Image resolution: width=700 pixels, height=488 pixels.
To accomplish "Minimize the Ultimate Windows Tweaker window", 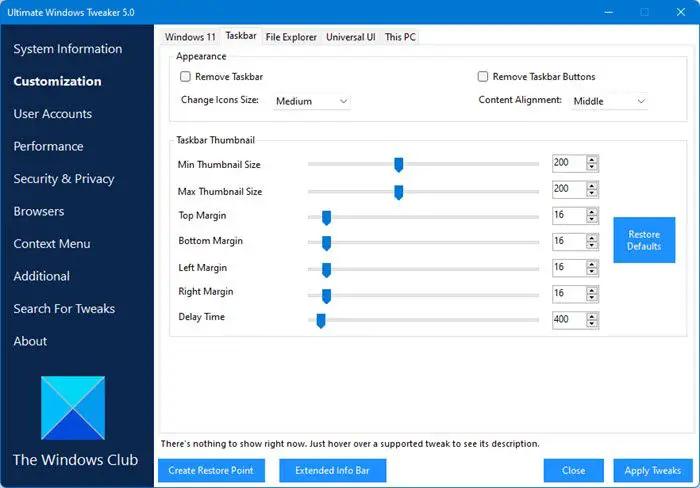I will pos(608,12).
